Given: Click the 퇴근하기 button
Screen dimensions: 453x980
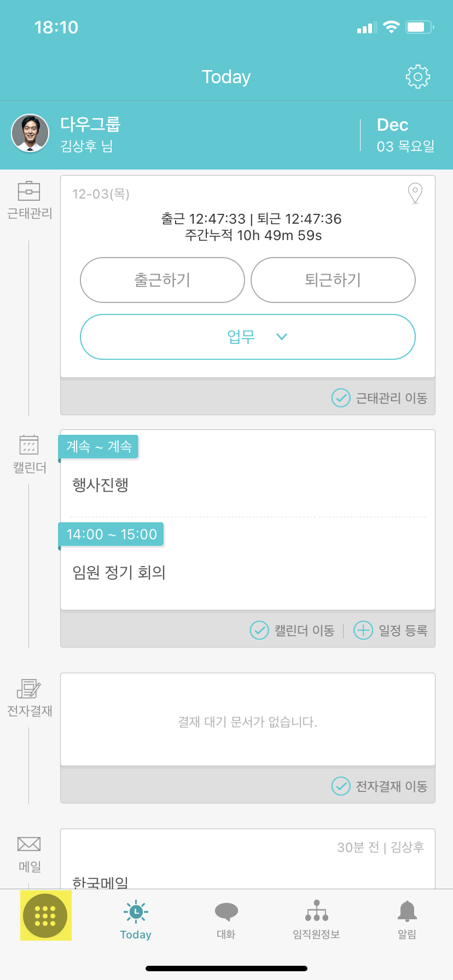Looking at the screenshot, I should coord(333,280).
